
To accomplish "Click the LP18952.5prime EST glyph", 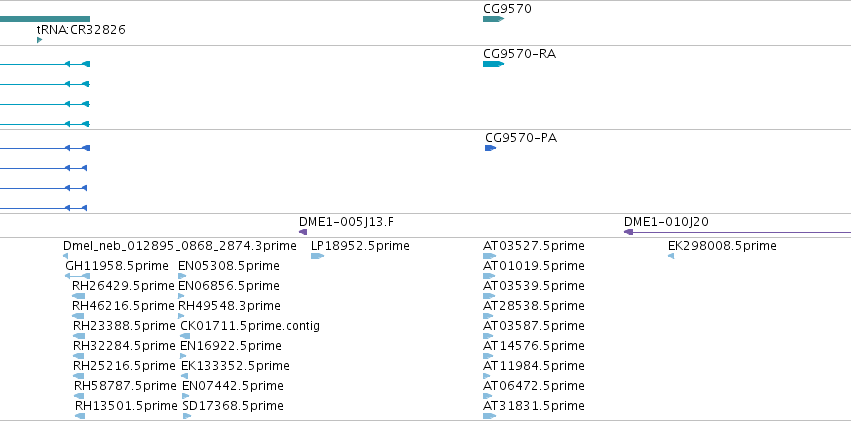I will 317,256.
